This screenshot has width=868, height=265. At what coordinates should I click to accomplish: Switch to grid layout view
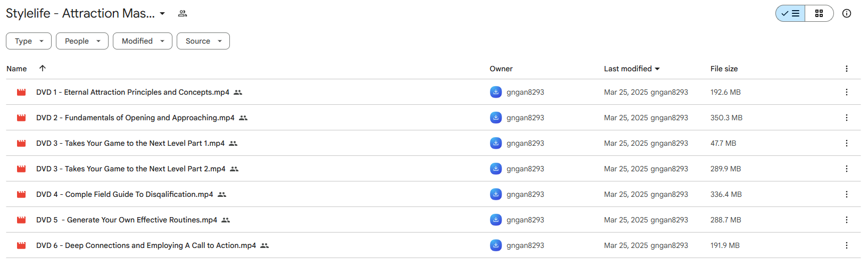(x=819, y=13)
